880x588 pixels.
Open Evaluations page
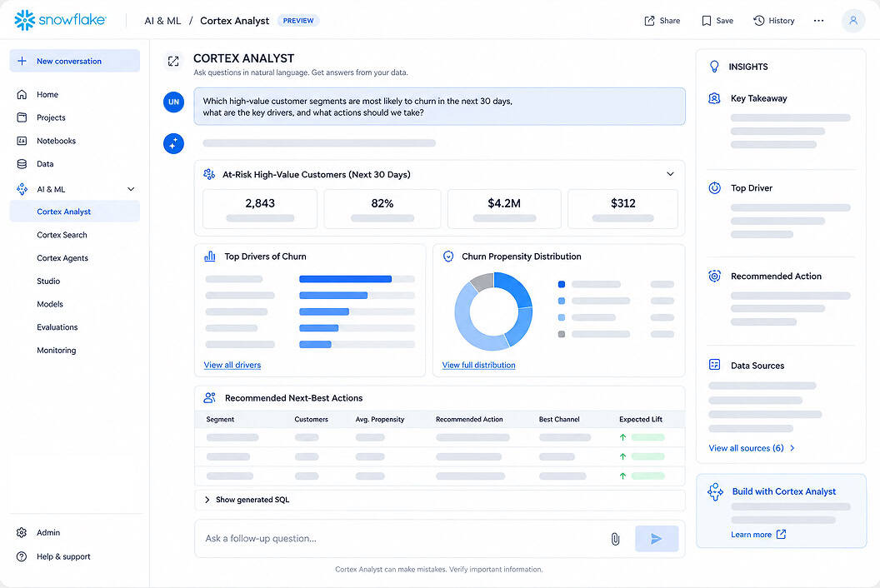(57, 327)
